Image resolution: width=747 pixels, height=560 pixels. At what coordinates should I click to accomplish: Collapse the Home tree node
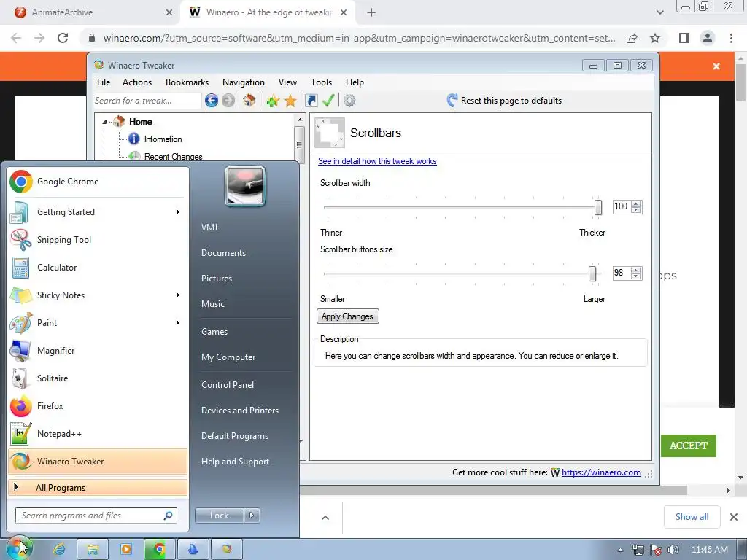coord(104,122)
